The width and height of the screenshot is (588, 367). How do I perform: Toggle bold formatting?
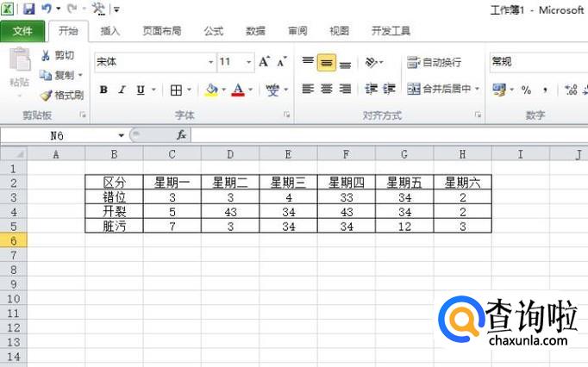point(103,90)
